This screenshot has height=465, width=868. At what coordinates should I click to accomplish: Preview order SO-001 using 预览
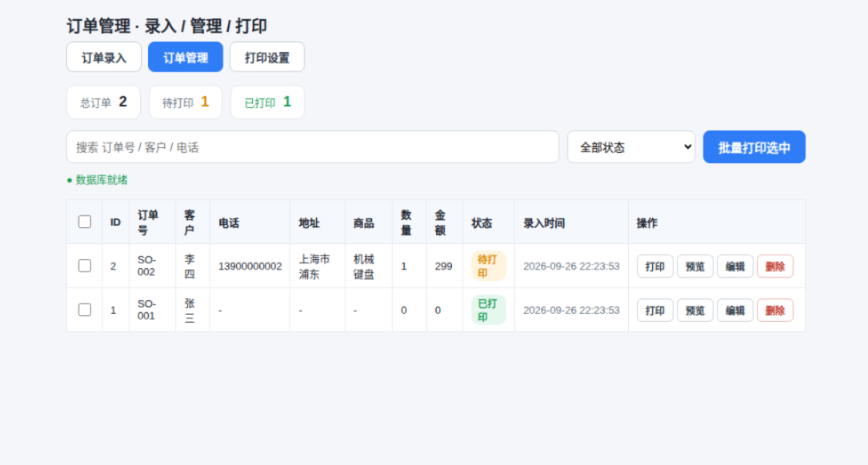coord(695,311)
